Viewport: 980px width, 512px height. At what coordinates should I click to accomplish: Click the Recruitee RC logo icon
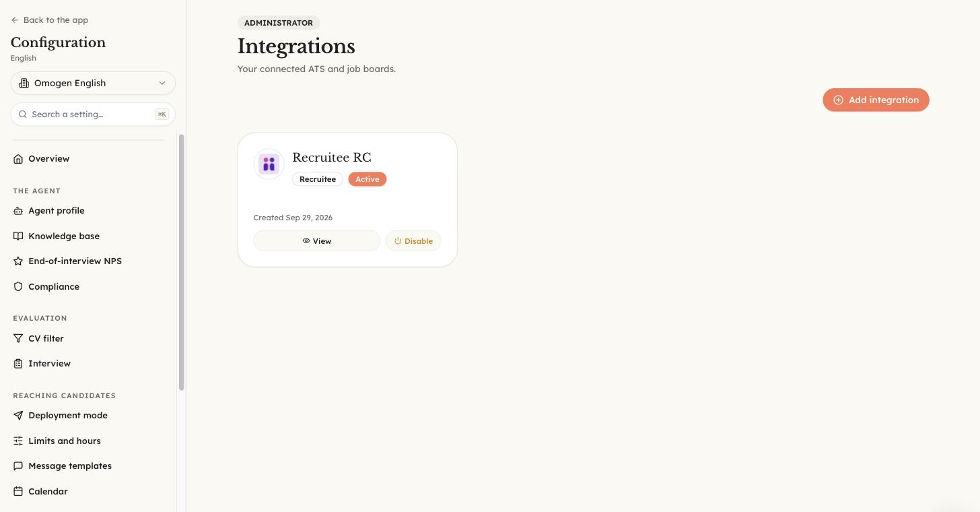click(269, 164)
